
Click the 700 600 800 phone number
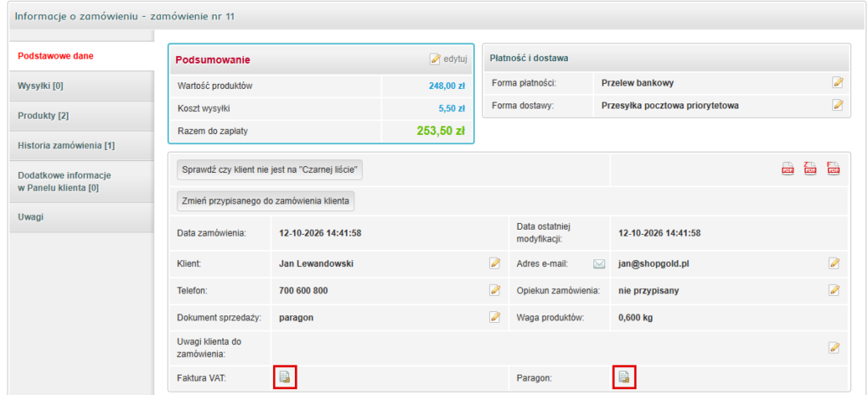click(304, 291)
